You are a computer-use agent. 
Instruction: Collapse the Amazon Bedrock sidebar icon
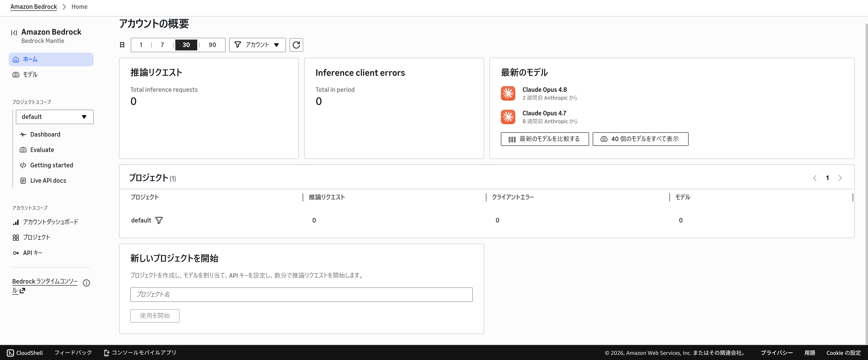pos(14,33)
